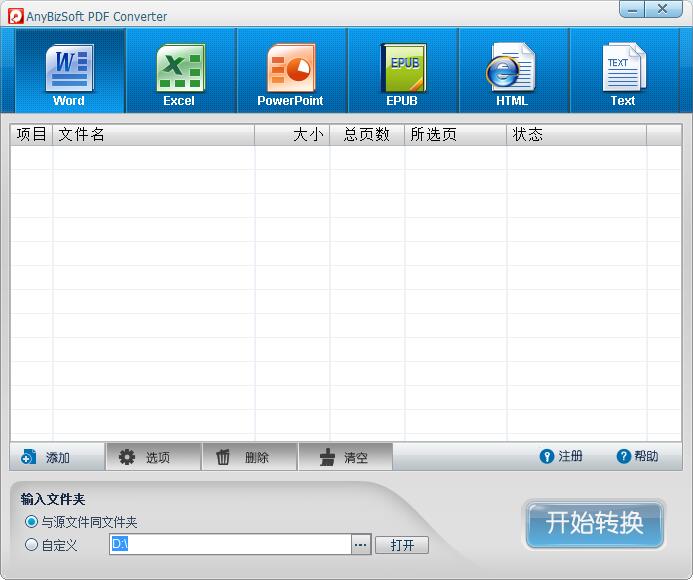Viewport: 693px width, 580px height.
Task: Click the 所选页 column header
Action: (456, 134)
